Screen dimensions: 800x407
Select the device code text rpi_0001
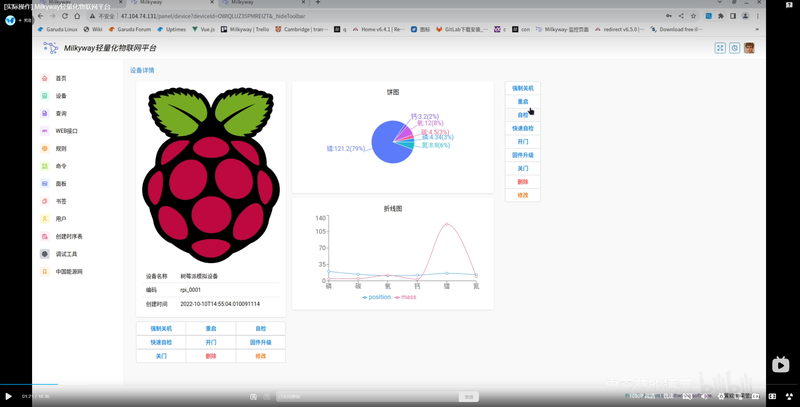[x=190, y=290]
